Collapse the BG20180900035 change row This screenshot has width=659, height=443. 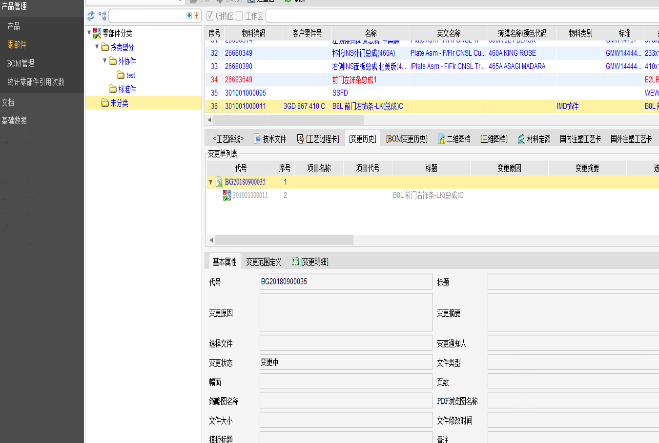(210, 183)
